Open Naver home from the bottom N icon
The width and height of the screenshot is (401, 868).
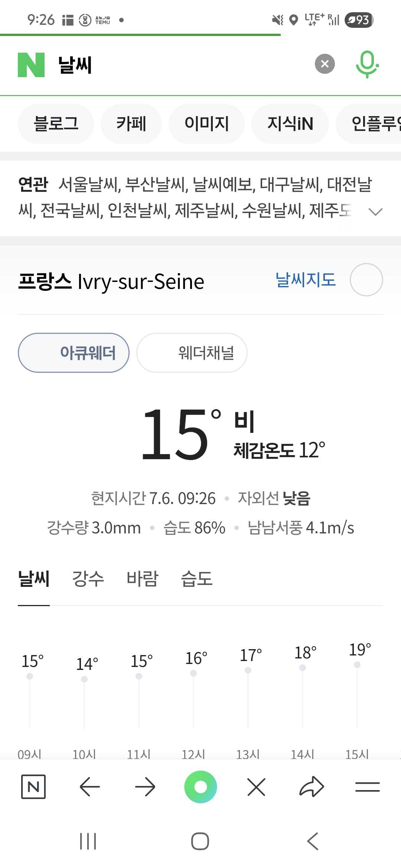(x=33, y=786)
